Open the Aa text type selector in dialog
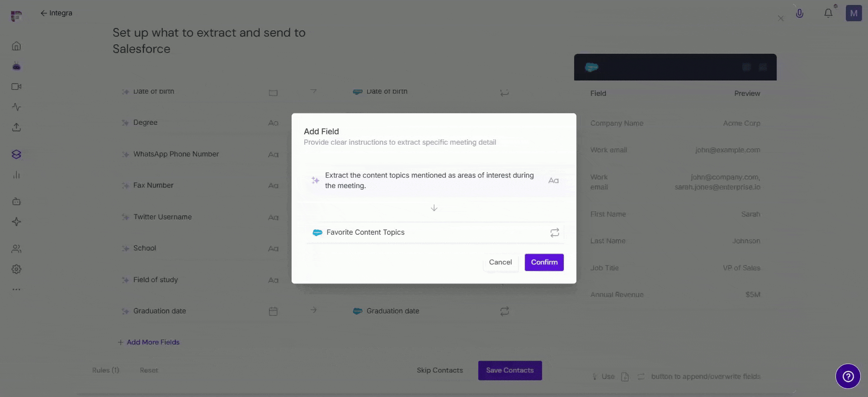The width and height of the screenshot is (868, 397). point(553,180)
